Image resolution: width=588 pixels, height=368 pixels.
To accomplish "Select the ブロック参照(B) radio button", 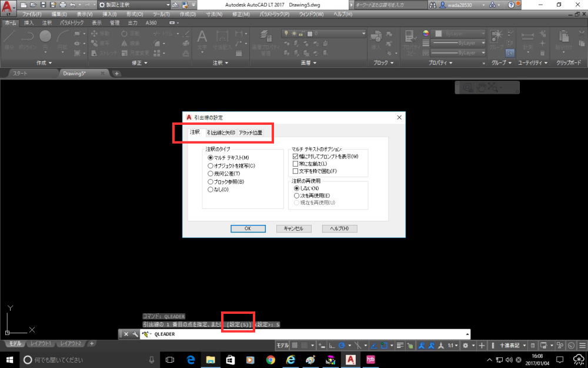I will (x=211, y=182).
